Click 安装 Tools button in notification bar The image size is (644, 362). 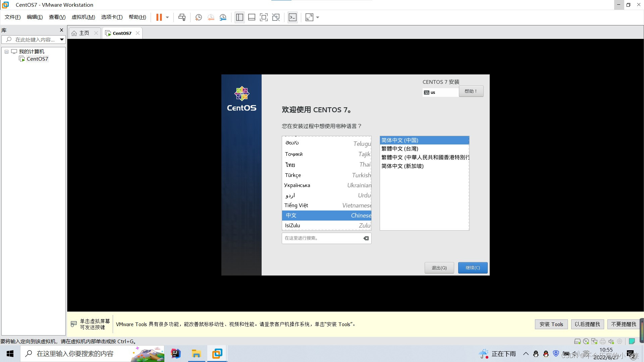(551, 324)
